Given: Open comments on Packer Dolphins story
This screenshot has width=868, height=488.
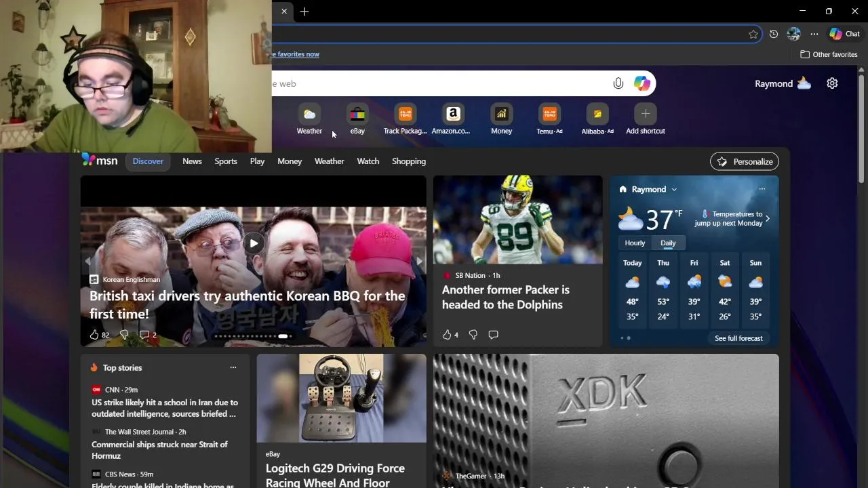Looking at the screenshot, I should click(493, 335).
